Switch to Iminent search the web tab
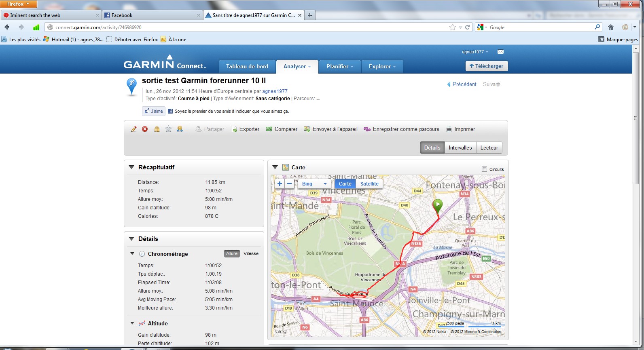This screenshot has height=350, width=644. click(51, 15)
